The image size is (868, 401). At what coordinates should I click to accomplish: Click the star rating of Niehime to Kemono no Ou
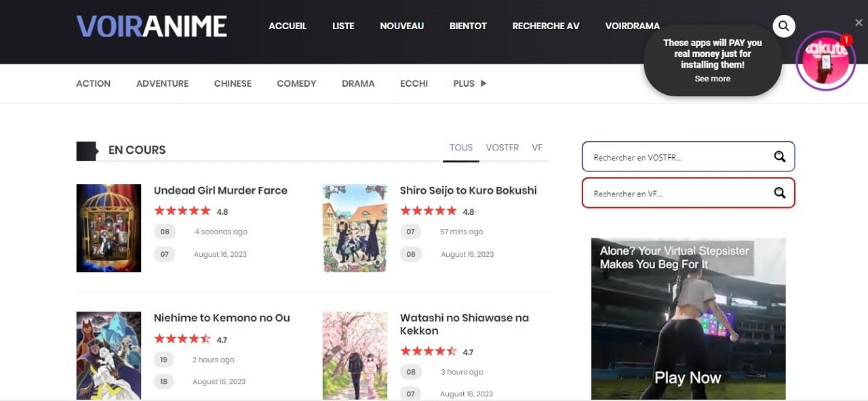[x=182, y=339]
